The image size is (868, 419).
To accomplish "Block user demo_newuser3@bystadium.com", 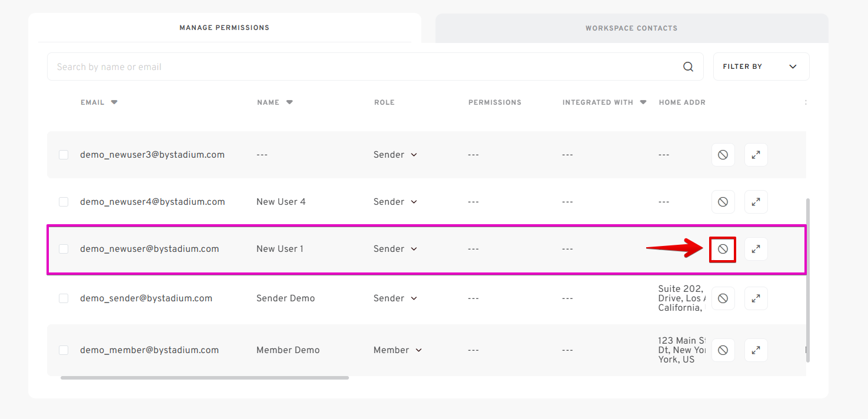I will coord(723,155).
